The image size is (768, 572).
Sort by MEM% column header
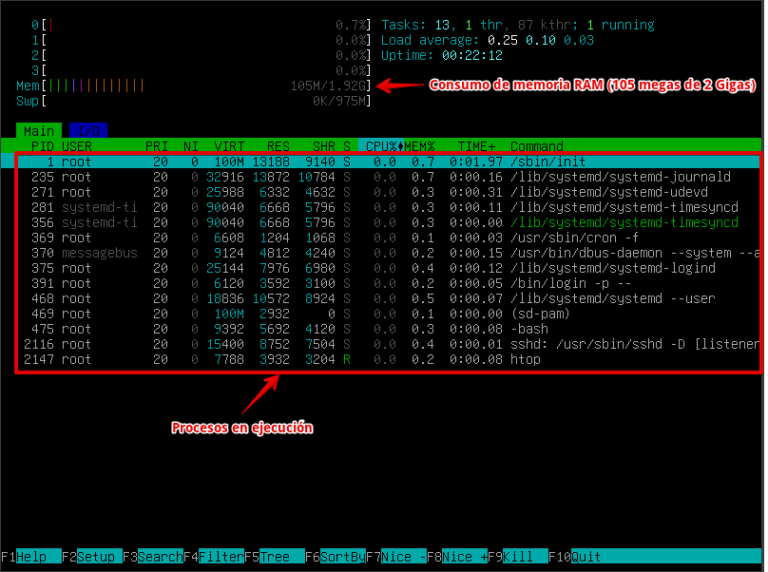point(420,146)
